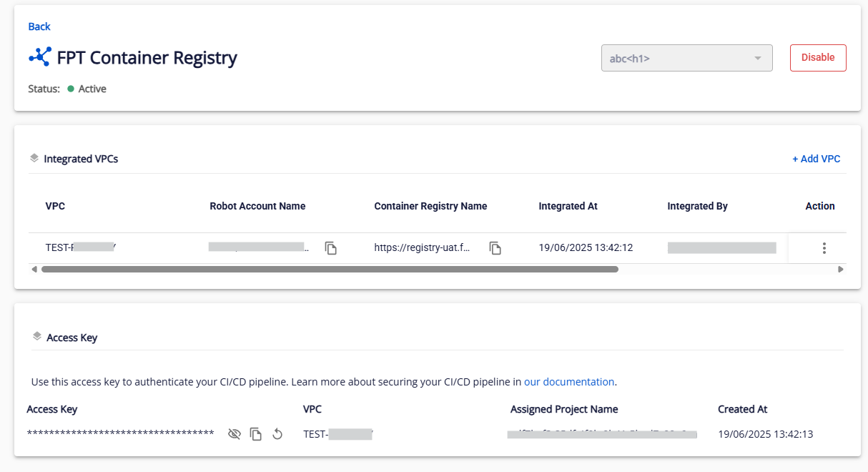Click the Access Key section layers icon
This screenshot has height=472, width=868.
(x=36, y=337)
